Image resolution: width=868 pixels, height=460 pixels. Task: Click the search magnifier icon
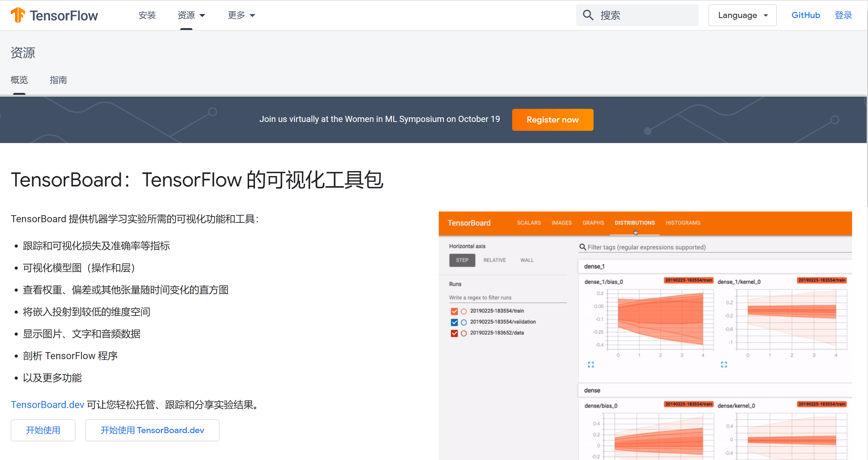tap(588, 15)
